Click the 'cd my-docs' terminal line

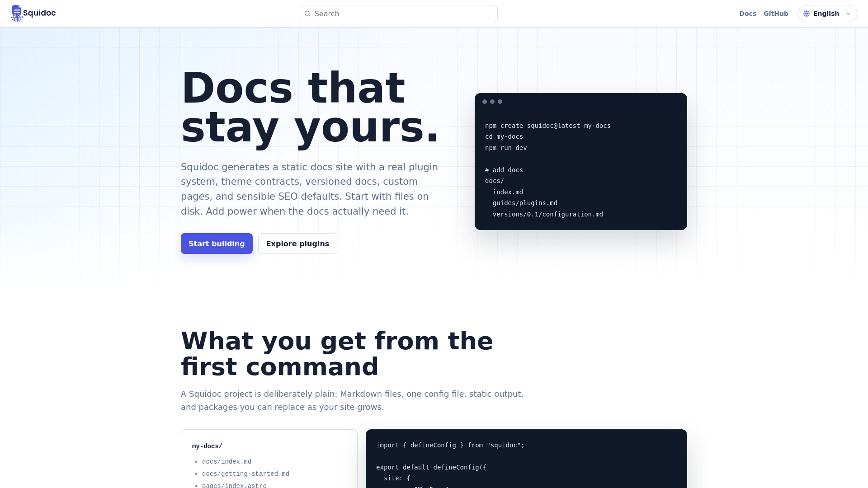pyautogui.click(x=504, y=136)
